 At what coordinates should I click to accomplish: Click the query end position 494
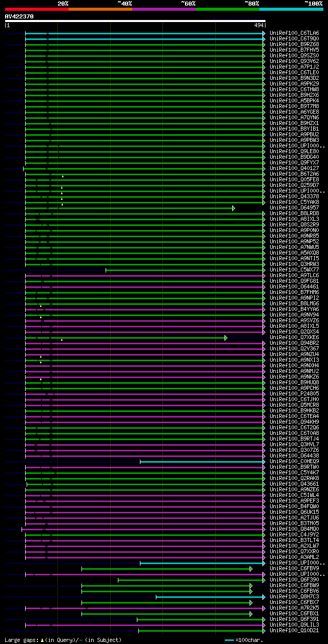[x=259, y=25]
